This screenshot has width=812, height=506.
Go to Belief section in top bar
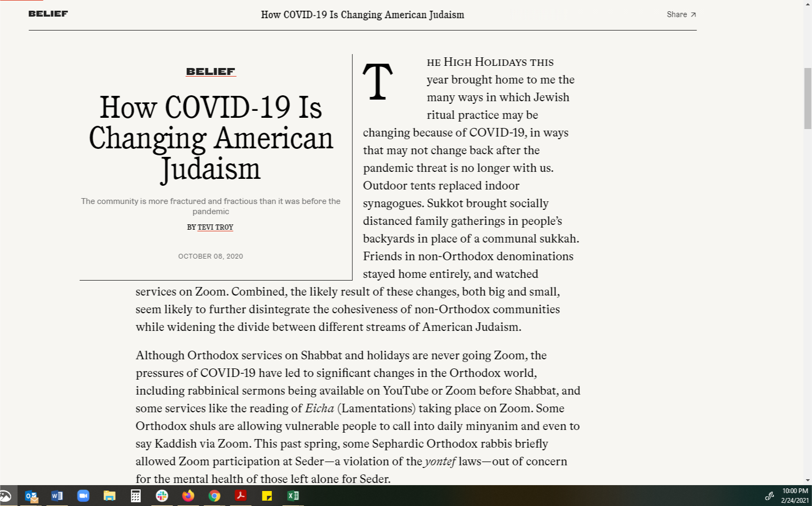click(x=48, y=14)
